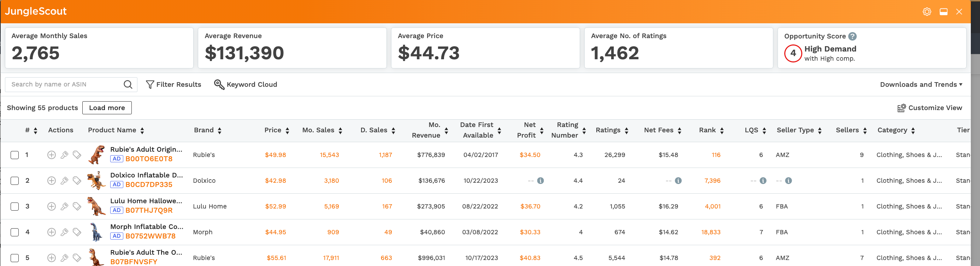Check the box for product row 1
980x266 pixels.
14,155
